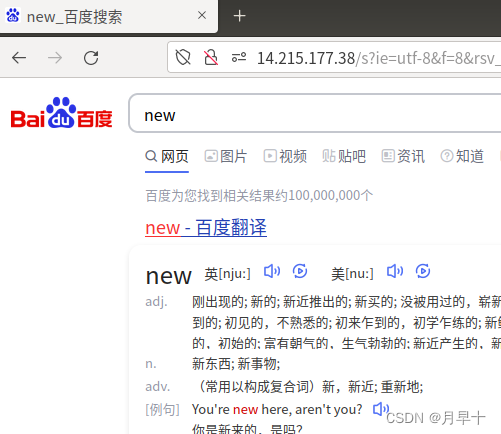Switch to the 贴吧 search tab
Viewport: 501px width, 434px height.
tap(344, 156)
